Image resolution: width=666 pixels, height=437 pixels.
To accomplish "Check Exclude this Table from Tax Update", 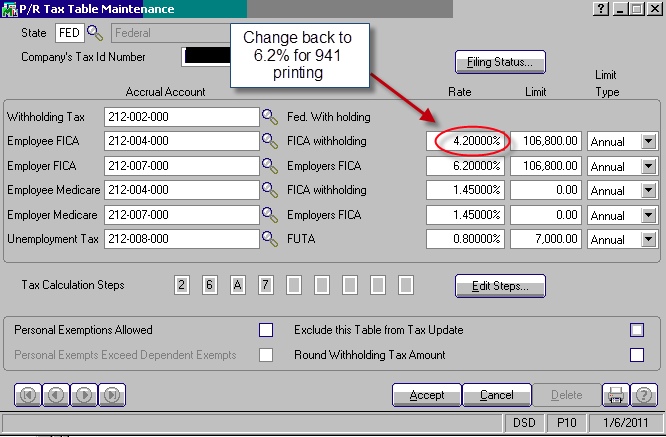I will [637, 330].
